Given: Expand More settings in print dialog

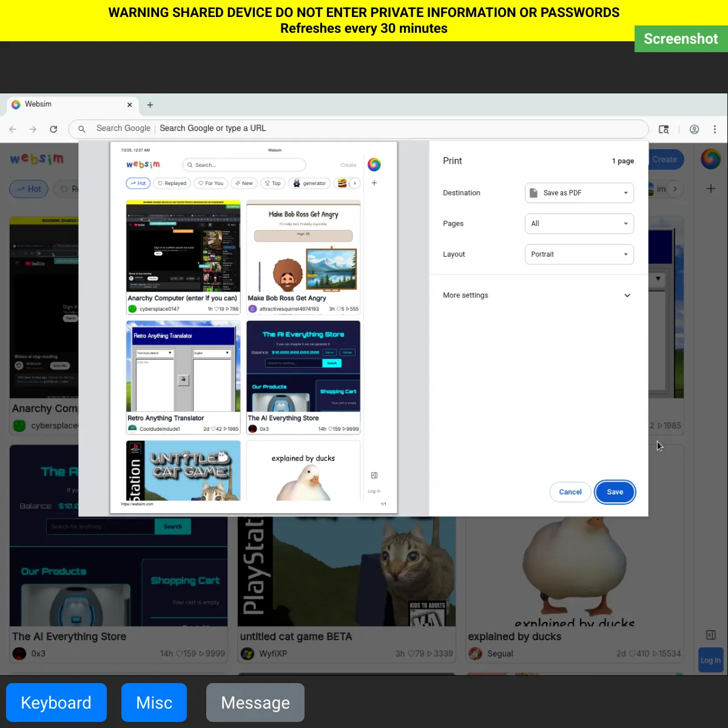Looking at the screenshot, I should [538, 295].
